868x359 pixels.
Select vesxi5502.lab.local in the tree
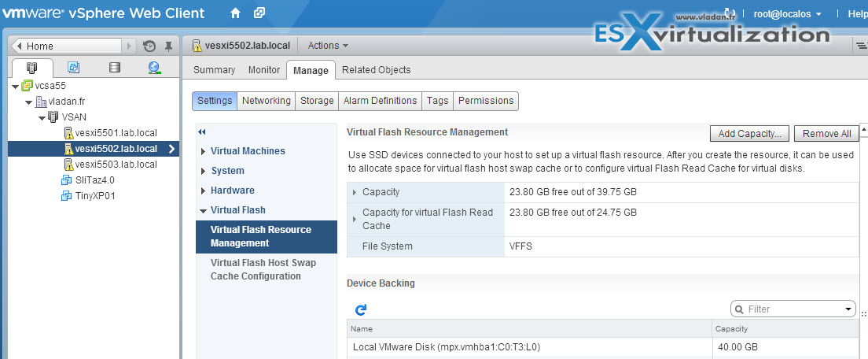point(94,149)
